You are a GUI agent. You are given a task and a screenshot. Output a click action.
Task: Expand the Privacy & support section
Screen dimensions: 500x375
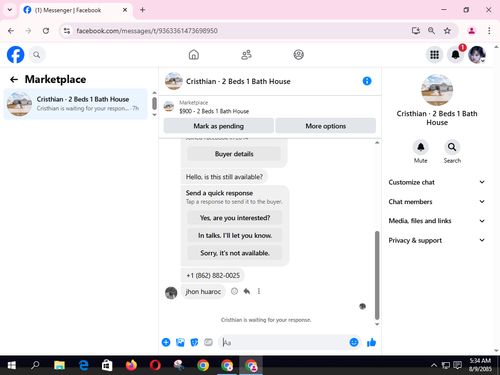(437, 240)
